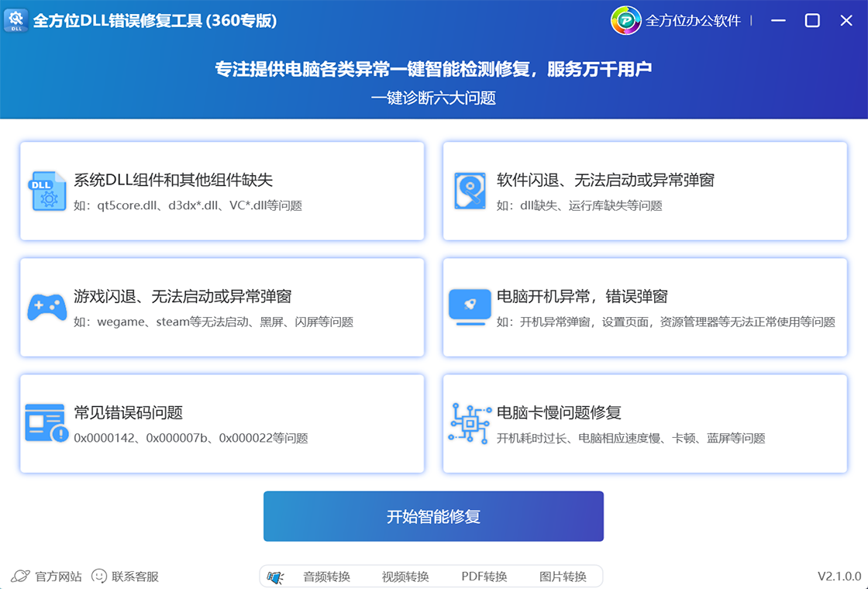Click the planet icon beside 官方网站
The image size is (868, 589).
21,577
